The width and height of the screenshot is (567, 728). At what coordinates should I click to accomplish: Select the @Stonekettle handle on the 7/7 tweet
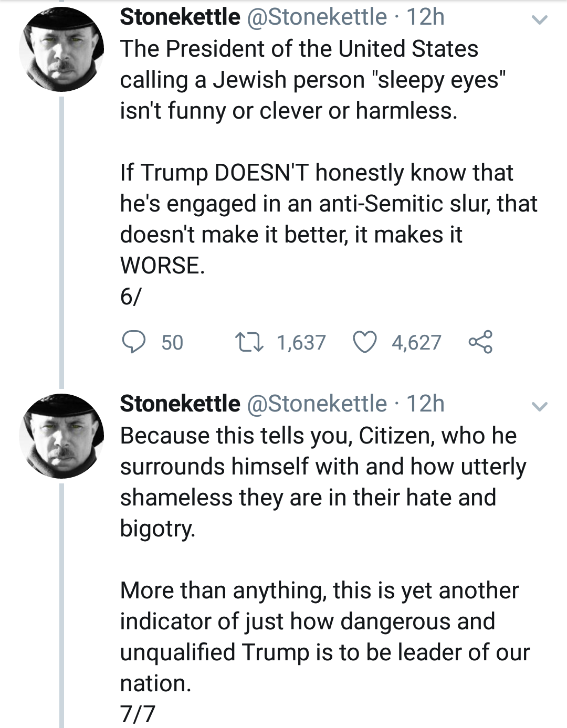317,404
